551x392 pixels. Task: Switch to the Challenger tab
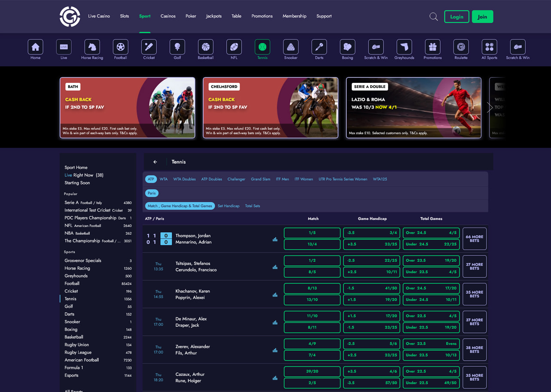coord(236,179)
